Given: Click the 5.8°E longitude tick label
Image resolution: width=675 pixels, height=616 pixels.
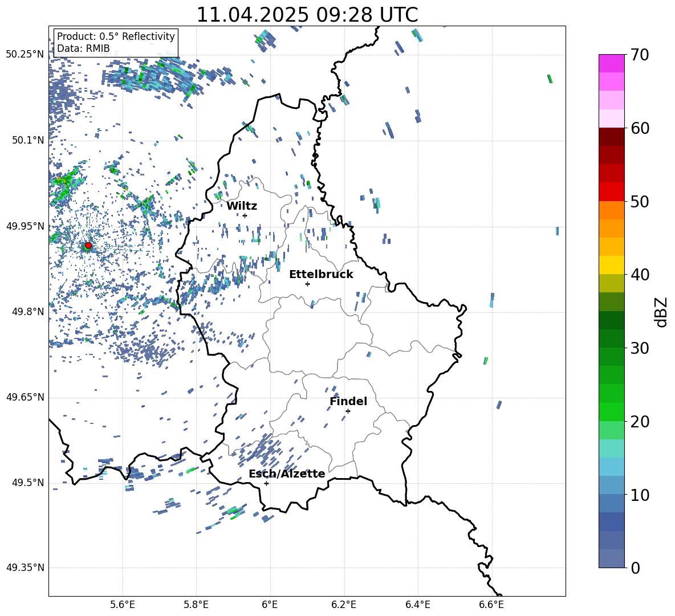Looking at the screenshot, I should pos(196,605).
